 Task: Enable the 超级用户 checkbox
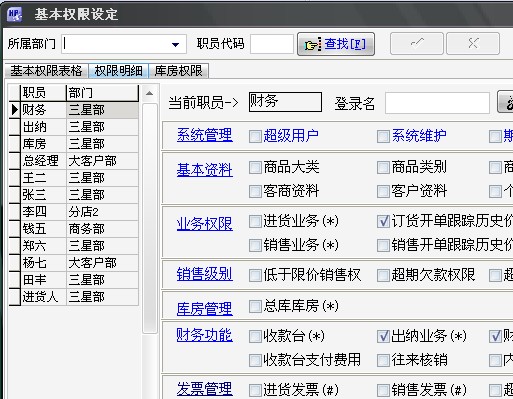pyautogui.click(x=255, y=136)
